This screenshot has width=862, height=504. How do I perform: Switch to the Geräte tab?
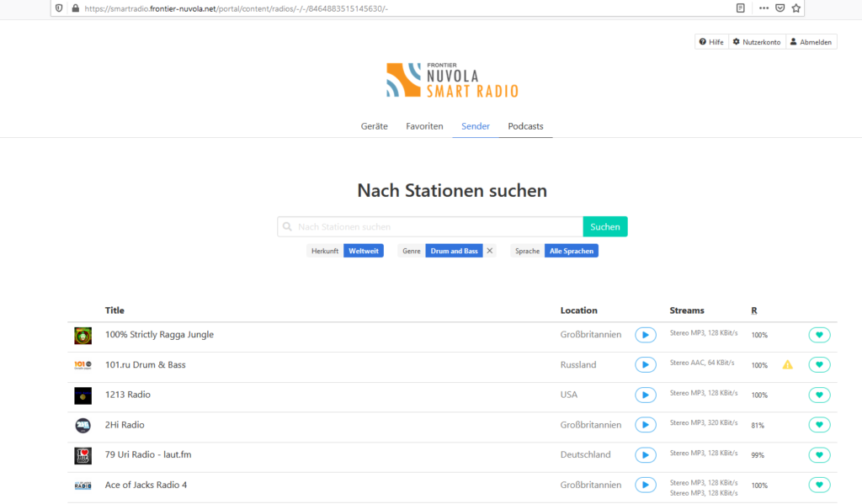[x=375, y=126]
